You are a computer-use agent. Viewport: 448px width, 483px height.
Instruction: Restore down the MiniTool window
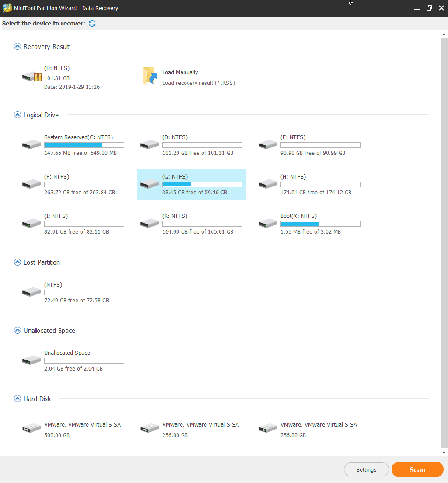click(429, 8)
